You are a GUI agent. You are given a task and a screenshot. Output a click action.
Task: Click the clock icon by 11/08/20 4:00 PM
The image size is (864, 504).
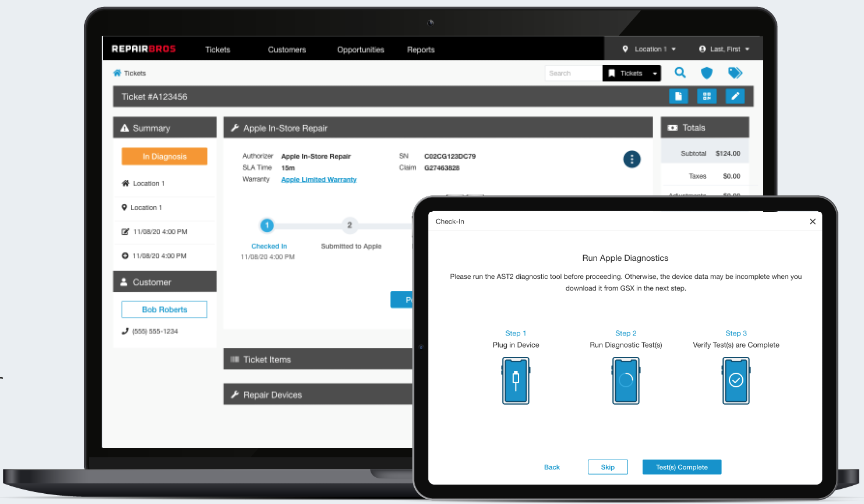pos(125,256)
